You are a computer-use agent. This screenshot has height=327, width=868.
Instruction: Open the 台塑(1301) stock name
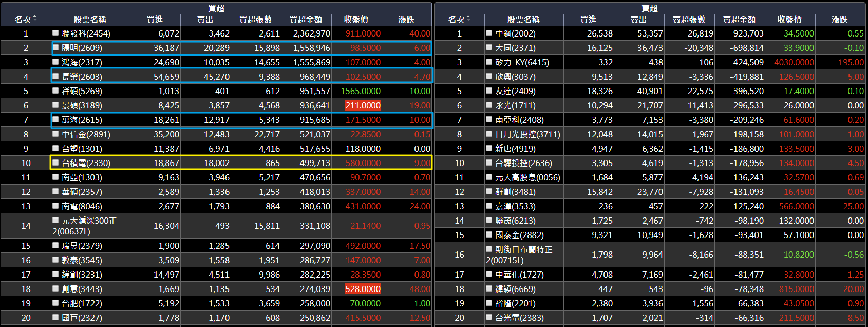point(82,149)
